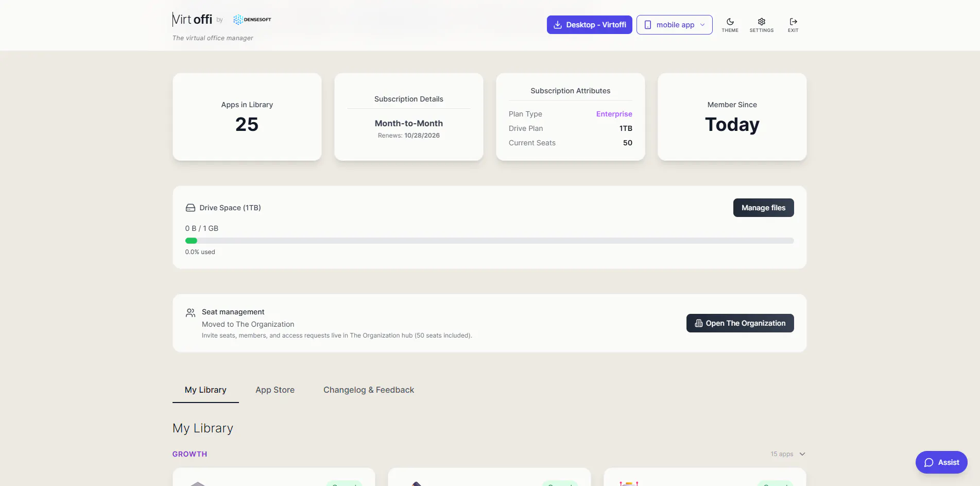The height and width of the screenshot is (486, 980).
Task: Switch to the App Store tab
Action: [x=275, y=390]
